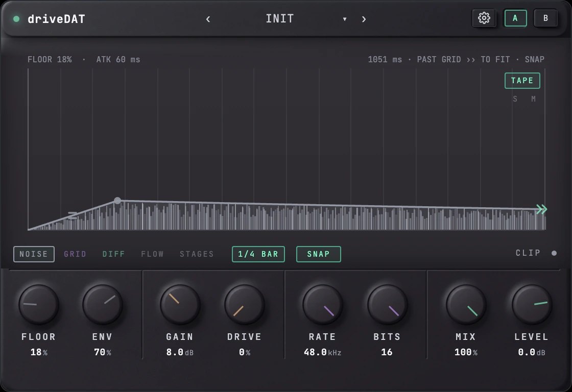Image resolution: width=572 pixels, height=392 pixels.
Task: Select the GRID view tab
Action: coord(75,254)
